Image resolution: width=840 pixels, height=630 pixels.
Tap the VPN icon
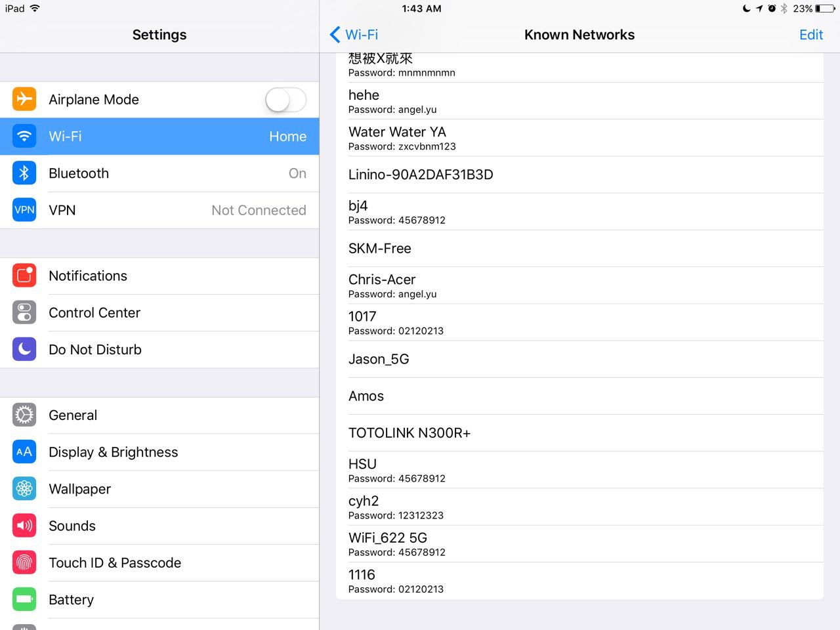[24, 210]
